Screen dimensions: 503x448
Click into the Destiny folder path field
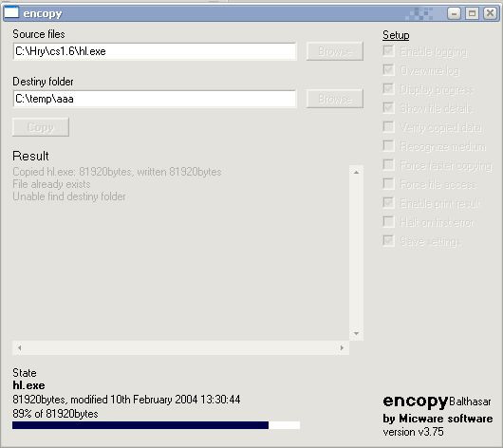click(155, 99)
